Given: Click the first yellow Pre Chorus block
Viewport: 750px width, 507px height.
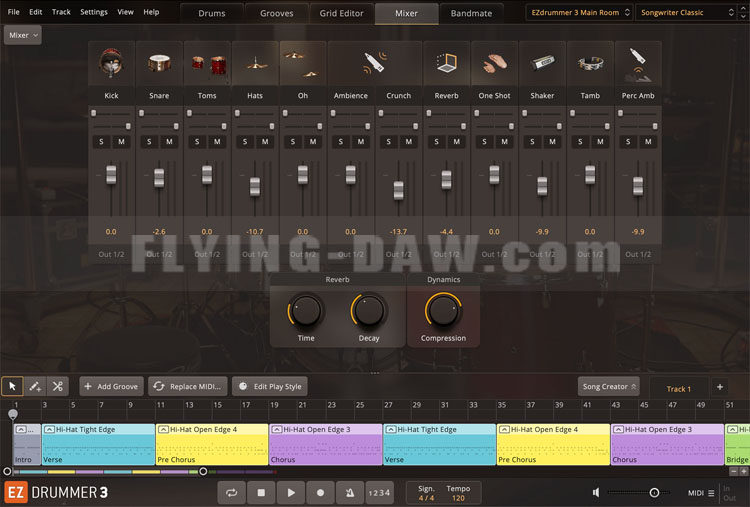Looking at the screenshot, I should point(212,444).
